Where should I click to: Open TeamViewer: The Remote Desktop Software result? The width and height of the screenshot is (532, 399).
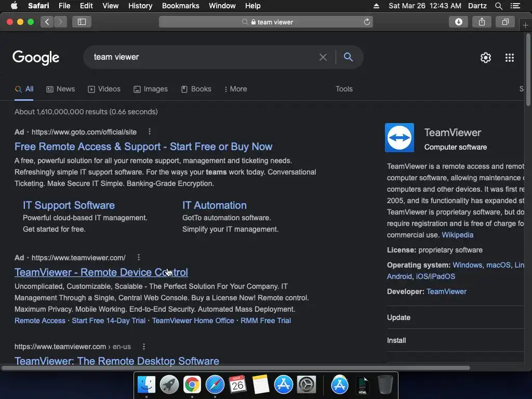(x=117, y=361)
